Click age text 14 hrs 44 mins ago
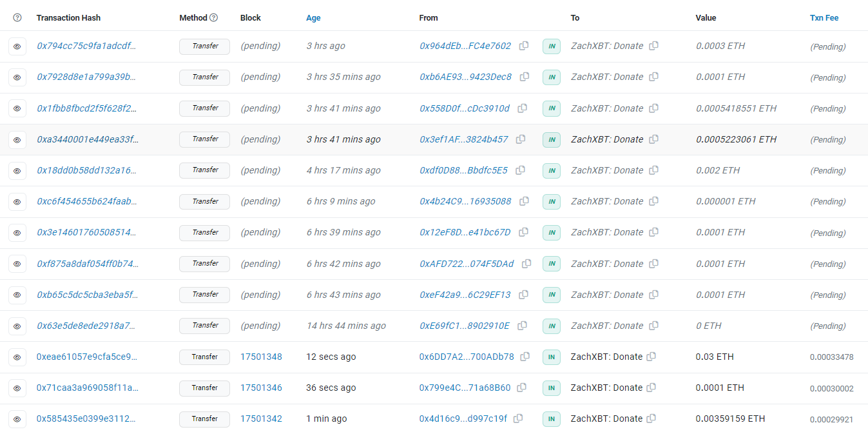Viewport: 868px width, 434px height. pyautogui.click(x=346, y=326)
